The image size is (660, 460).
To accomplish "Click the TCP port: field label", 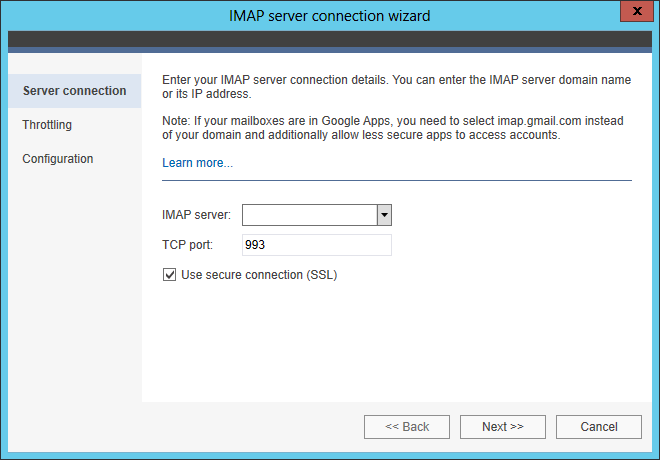I will [188, 245].
